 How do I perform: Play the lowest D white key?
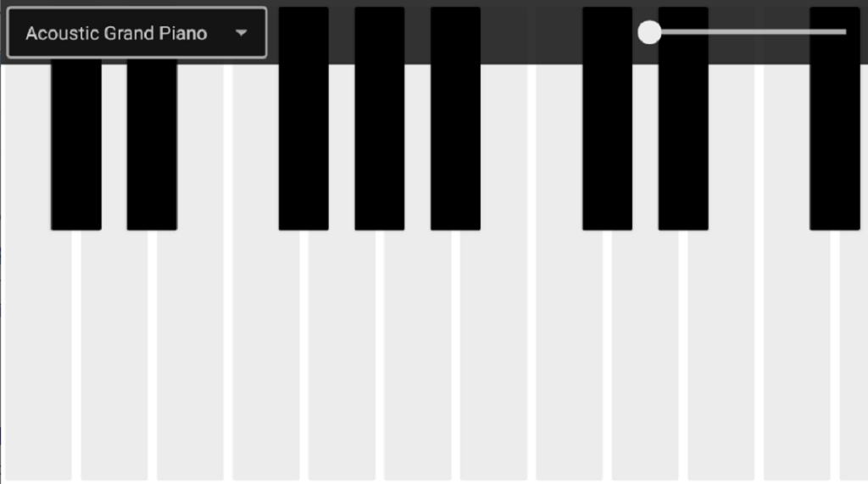(114, 354)
